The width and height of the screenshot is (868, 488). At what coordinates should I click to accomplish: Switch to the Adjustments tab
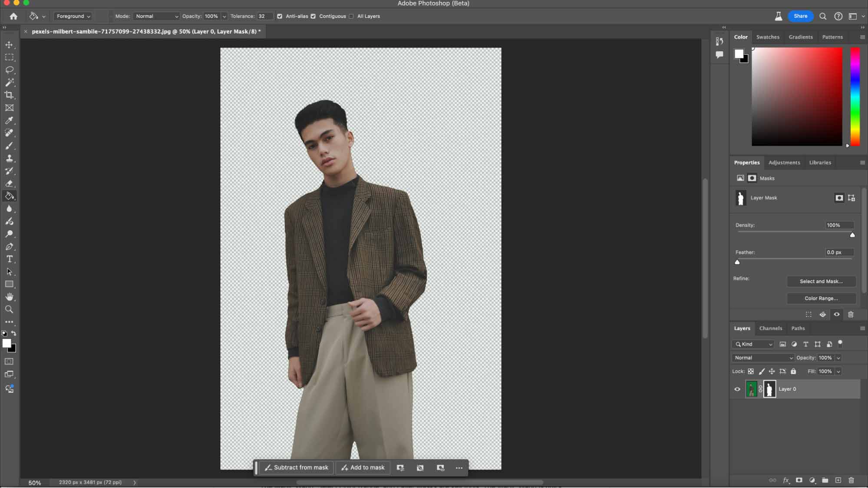coord(784,163)
